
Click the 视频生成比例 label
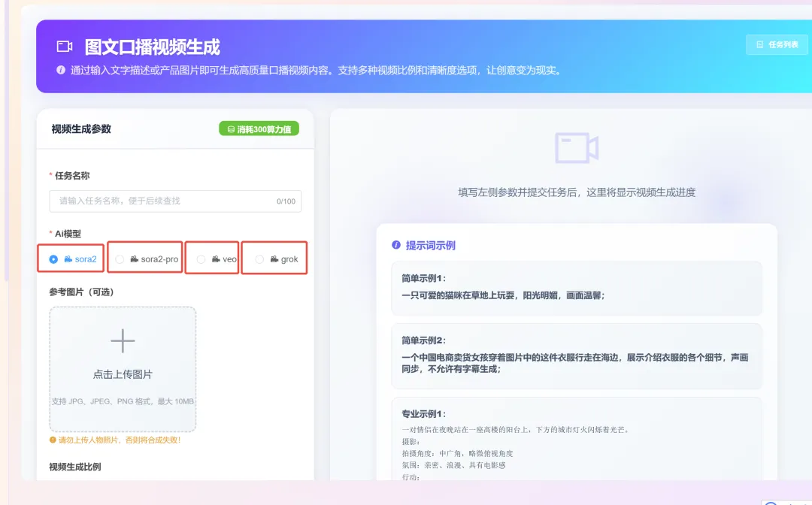click(x=75, y=467)
